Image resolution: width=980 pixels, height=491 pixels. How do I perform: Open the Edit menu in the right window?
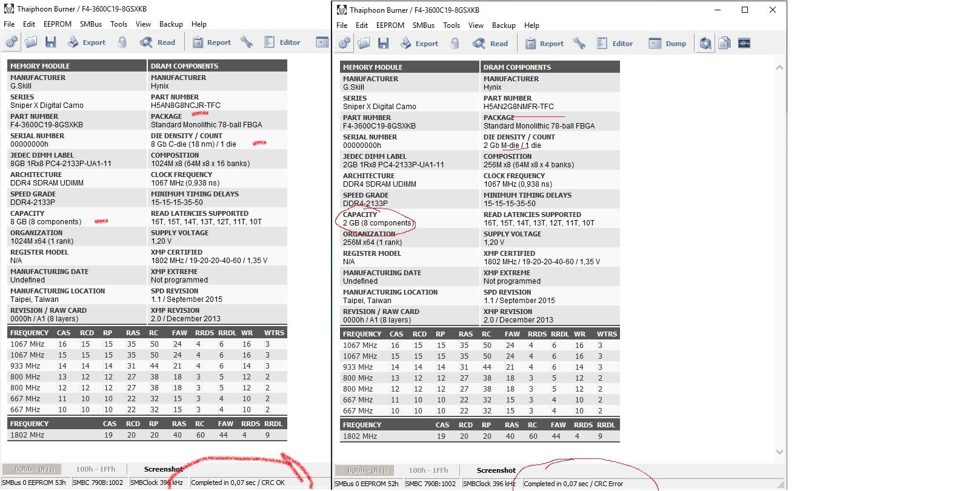coord(362,25)
